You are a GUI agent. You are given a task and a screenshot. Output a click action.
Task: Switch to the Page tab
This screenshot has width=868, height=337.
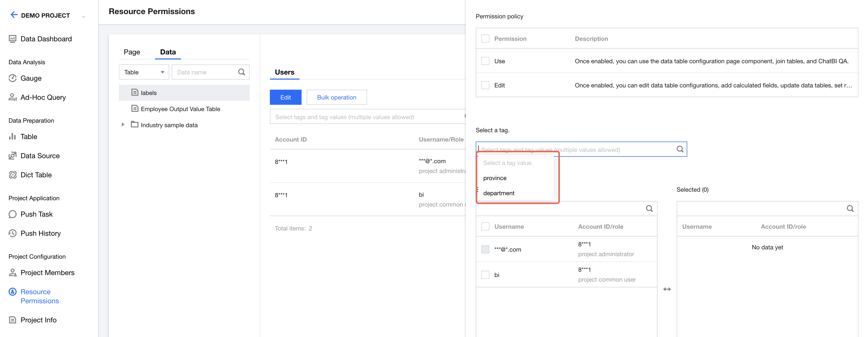[x=132, y=52]
